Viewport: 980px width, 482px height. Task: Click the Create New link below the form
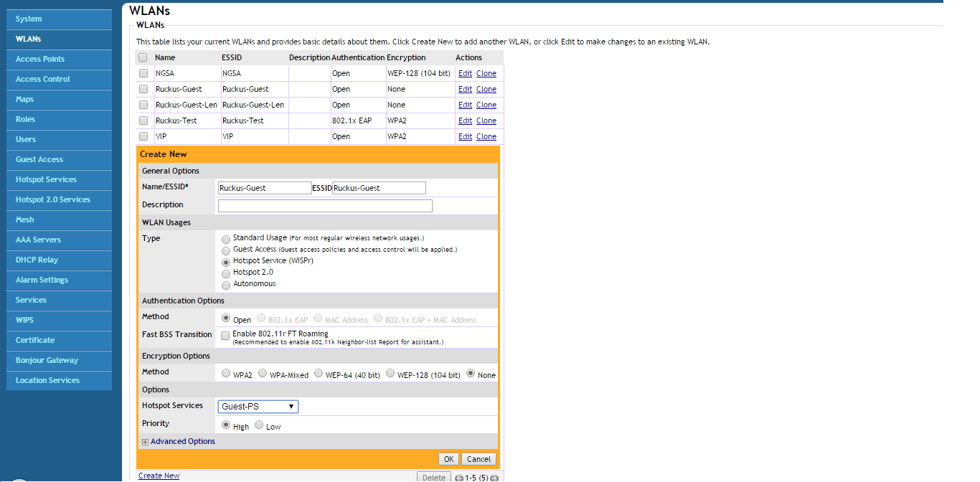coord(159,476)
